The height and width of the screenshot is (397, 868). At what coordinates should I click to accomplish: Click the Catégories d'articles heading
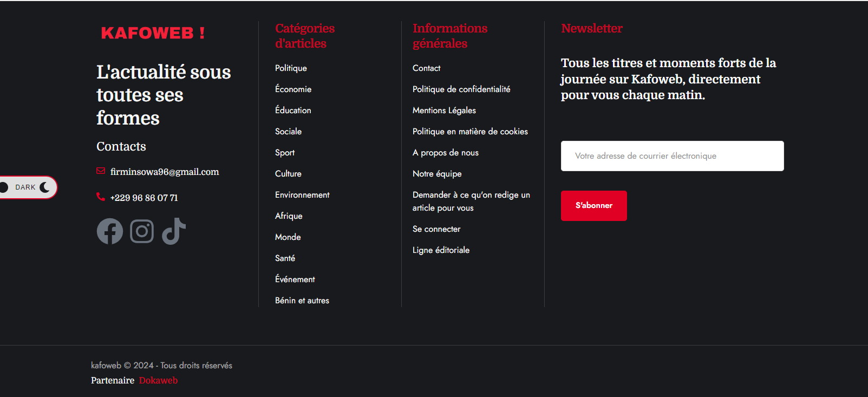click(305, 36)
